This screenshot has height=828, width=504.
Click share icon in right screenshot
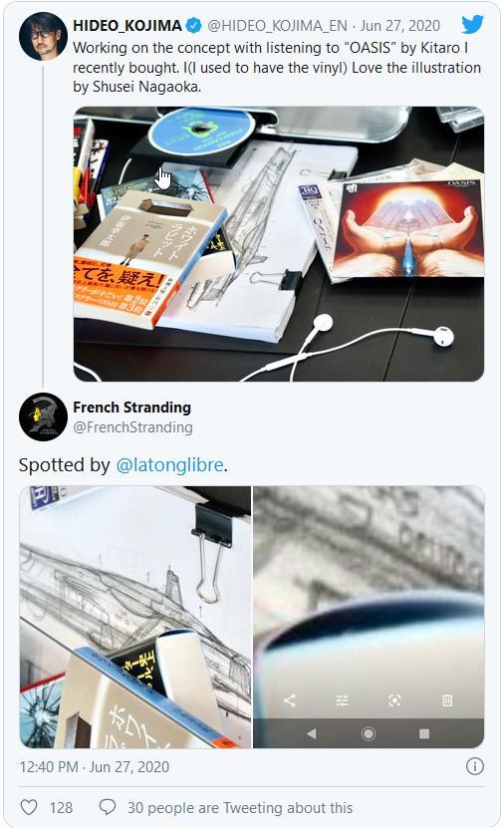(x=290, y=700)
